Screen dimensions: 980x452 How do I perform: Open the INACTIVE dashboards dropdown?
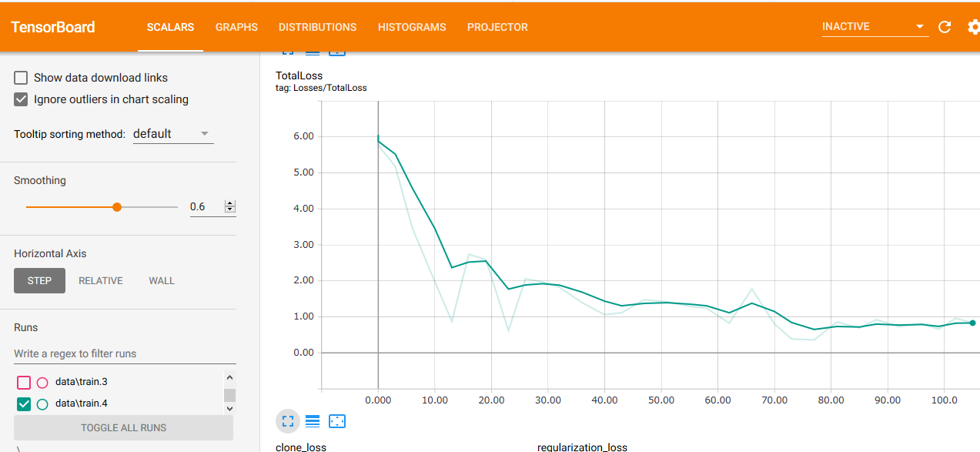pyautogui.click(x=875, y=27)
